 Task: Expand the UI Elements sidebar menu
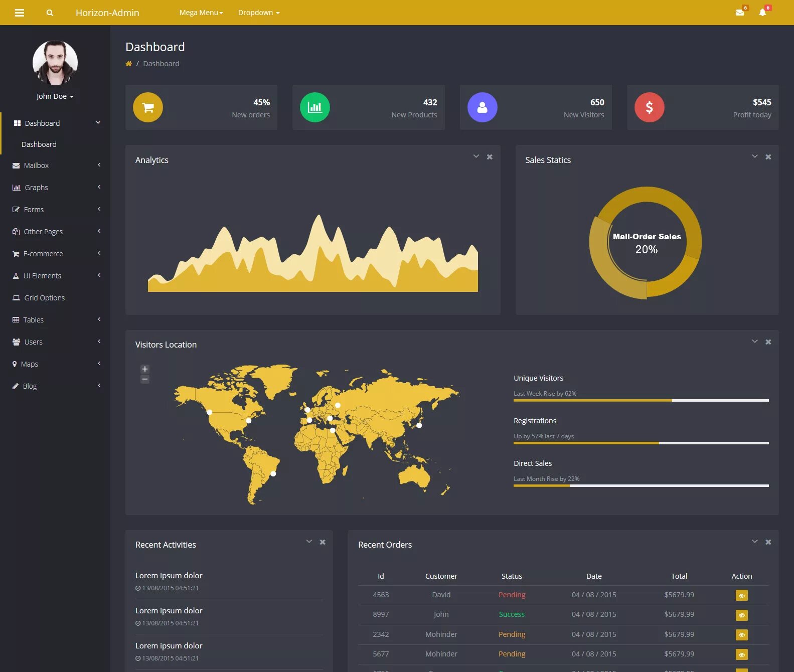point(55,276)
